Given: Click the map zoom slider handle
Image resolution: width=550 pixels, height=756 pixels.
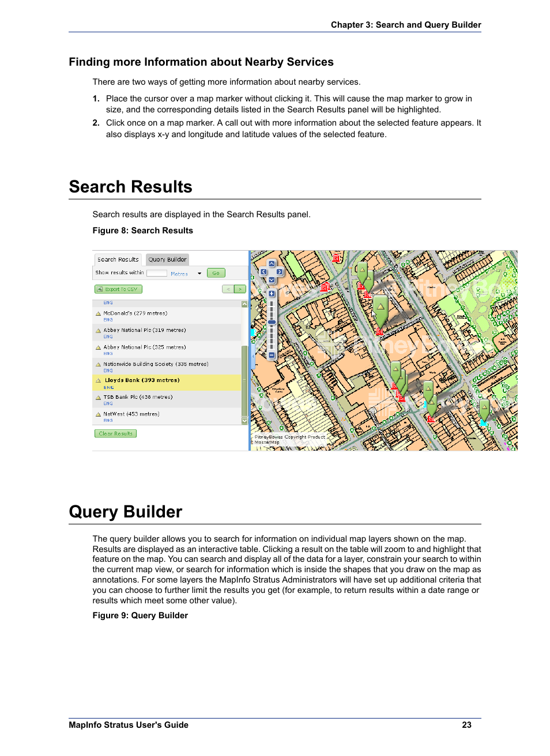Looking at the screenshot, I should coord(272,322).
